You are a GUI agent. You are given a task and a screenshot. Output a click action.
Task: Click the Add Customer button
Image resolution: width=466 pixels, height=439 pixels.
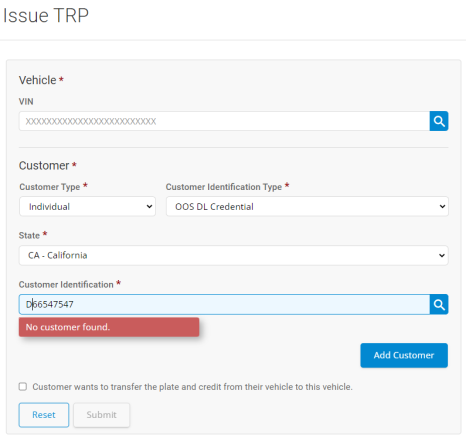pyautogui.click(x=404, y=355)
